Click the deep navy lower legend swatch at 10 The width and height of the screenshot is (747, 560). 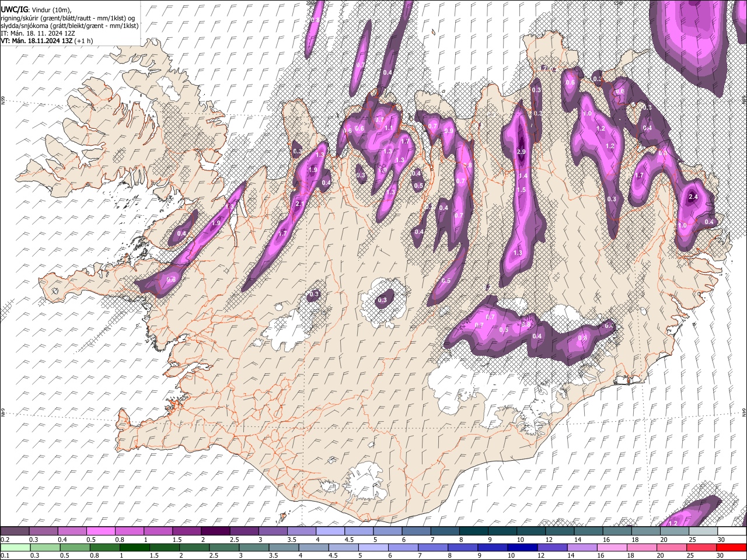tap(523, 547)
